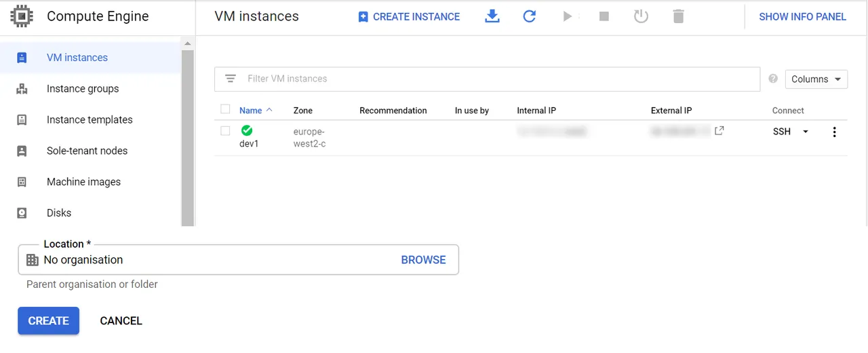Click the sidebar vertical scrollbar
Screen dimensions: 868x353
click(188, 137)
